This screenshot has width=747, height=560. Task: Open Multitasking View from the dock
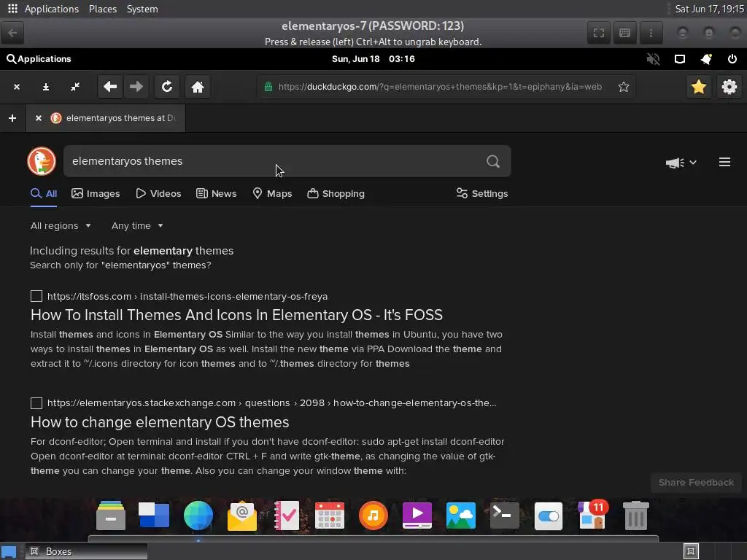[153, 516]
